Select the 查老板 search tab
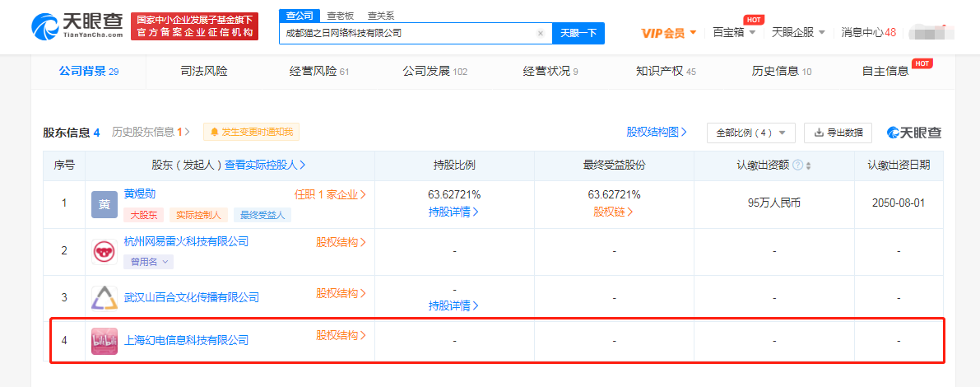Screen dimensions: 980x387 coord(339,16)
